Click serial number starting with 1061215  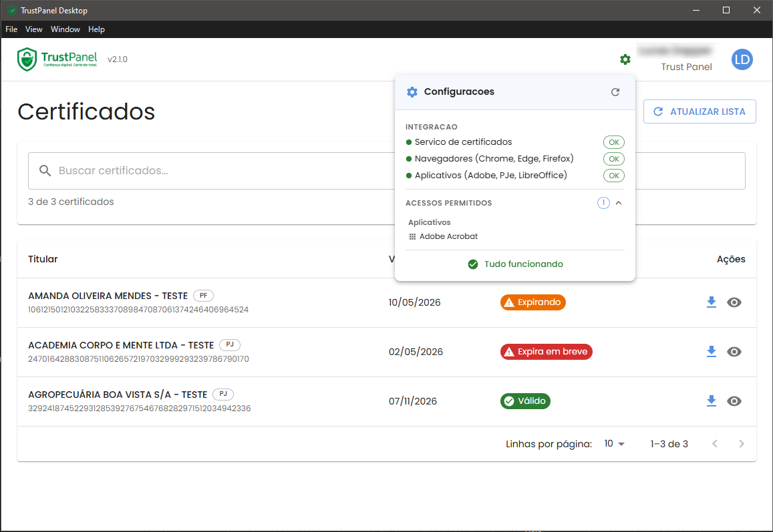pos(138,310)
